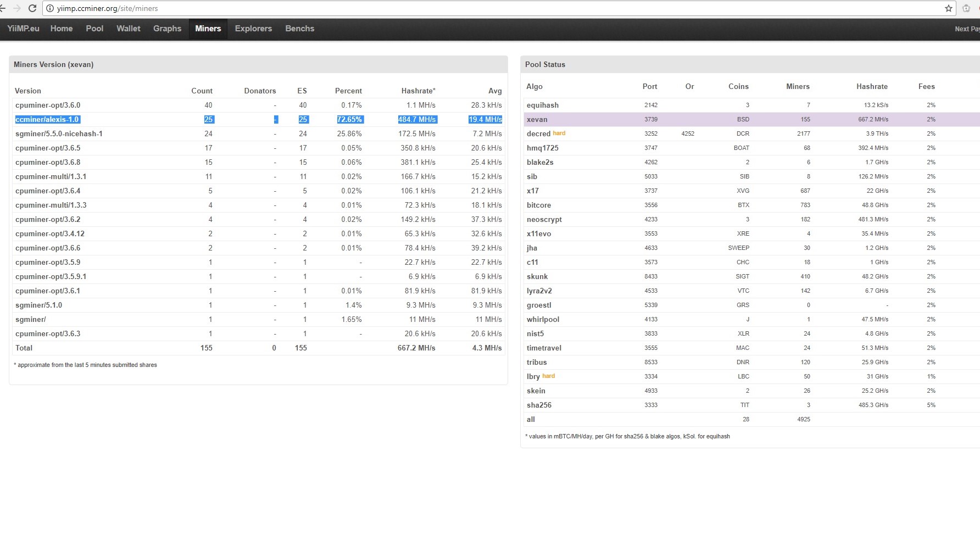
Task: Choose the jha algo
Action: click(532, 248)
